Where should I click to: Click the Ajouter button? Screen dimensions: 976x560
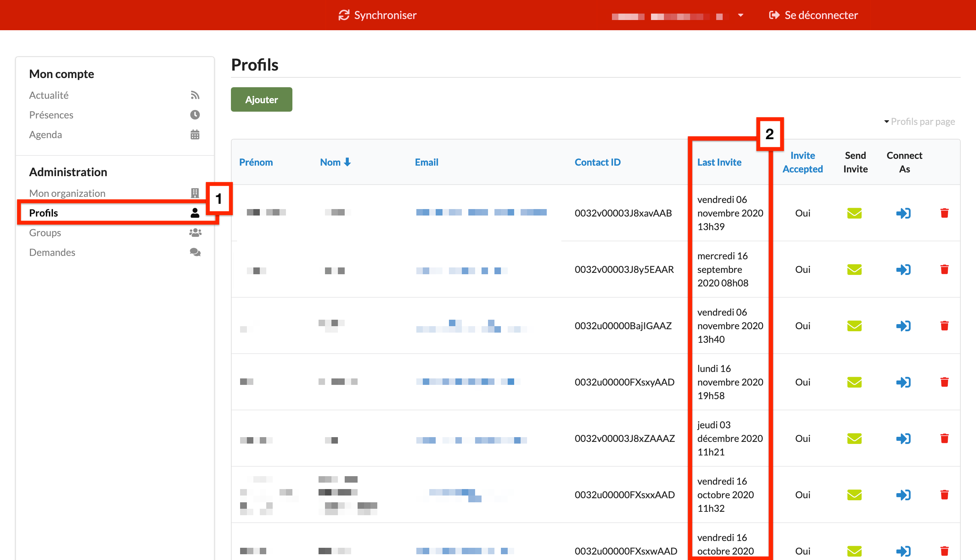261,99
